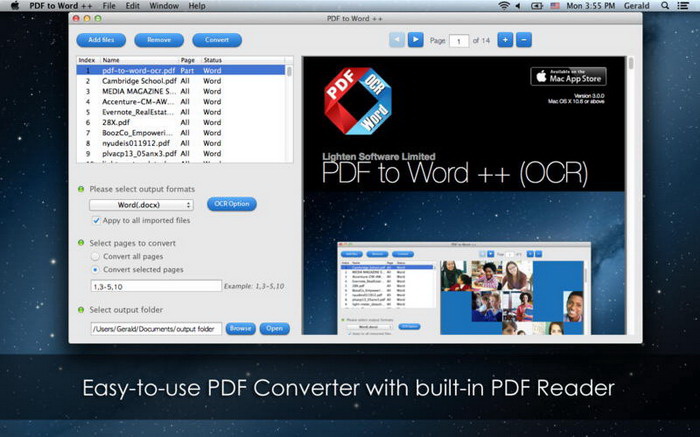The image size is (700, 437).
Task: Click the volume icon in menu bar
Action: (518, 6)
